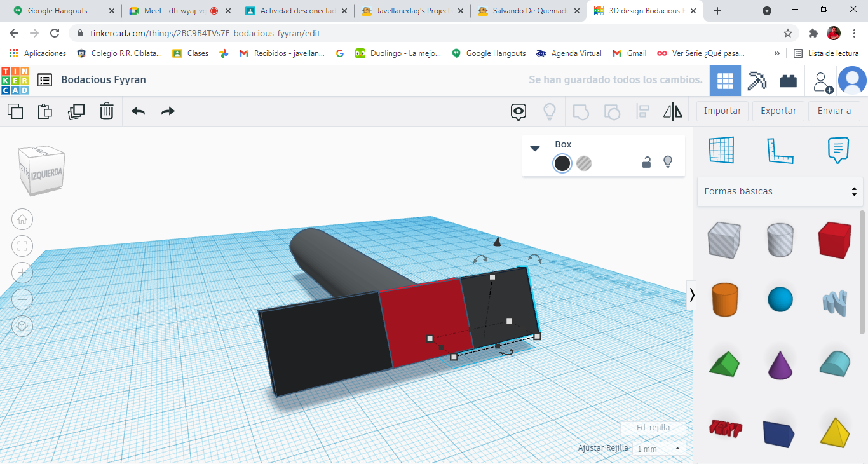
Task: Set the Box to Hole striped swatch
Action: [x=584, y=163]
